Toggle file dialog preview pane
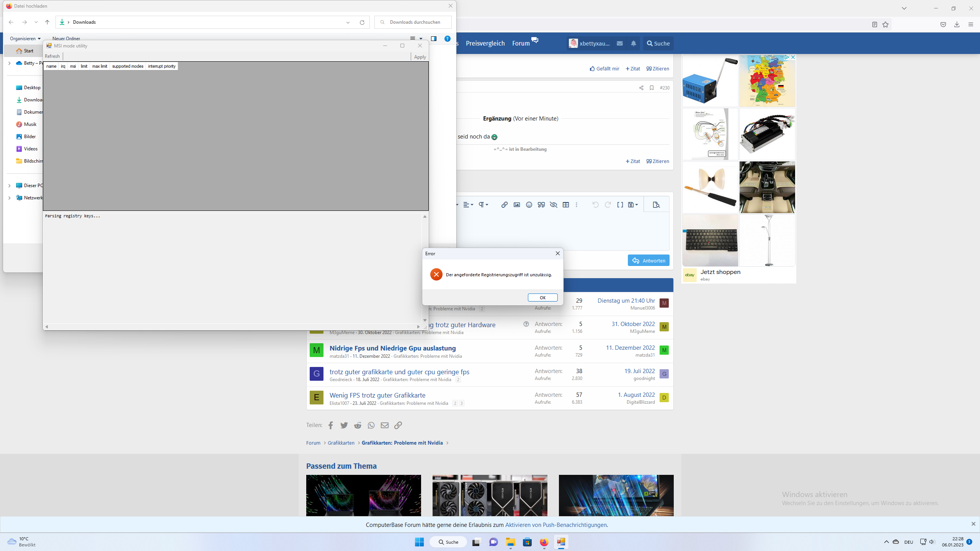This screenshot has width=980, height=551. click(x=434, y=39)
